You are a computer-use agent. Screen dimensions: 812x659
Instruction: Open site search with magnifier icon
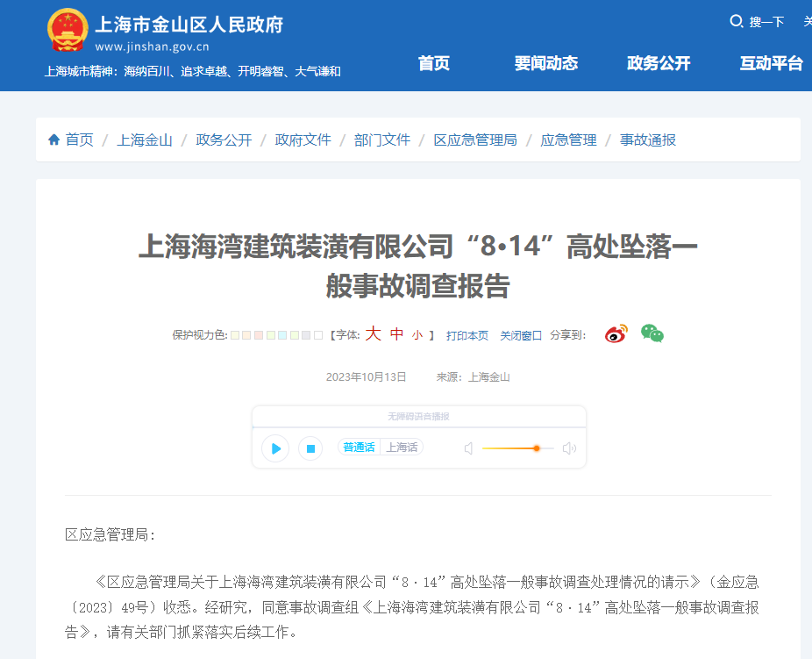737,22
